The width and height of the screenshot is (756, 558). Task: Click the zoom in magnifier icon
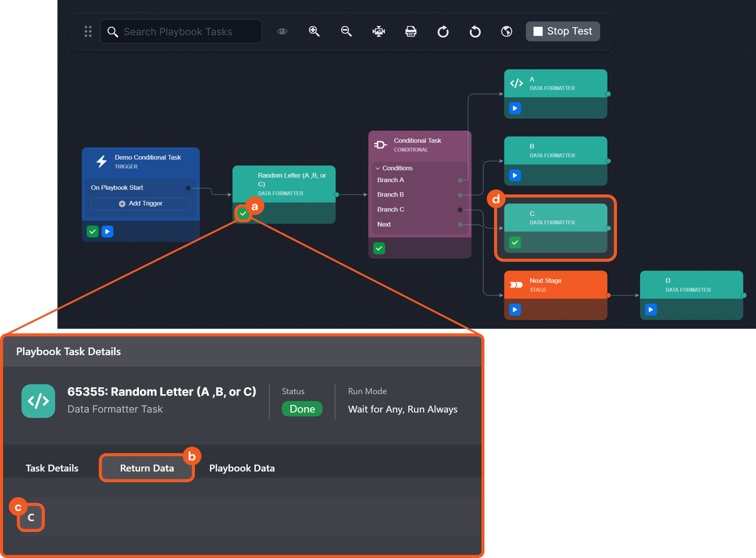click(314, 31)
